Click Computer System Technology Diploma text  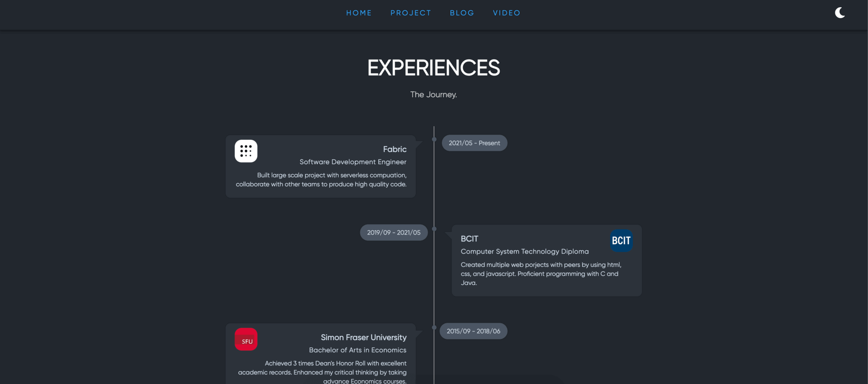click(525, 251)
